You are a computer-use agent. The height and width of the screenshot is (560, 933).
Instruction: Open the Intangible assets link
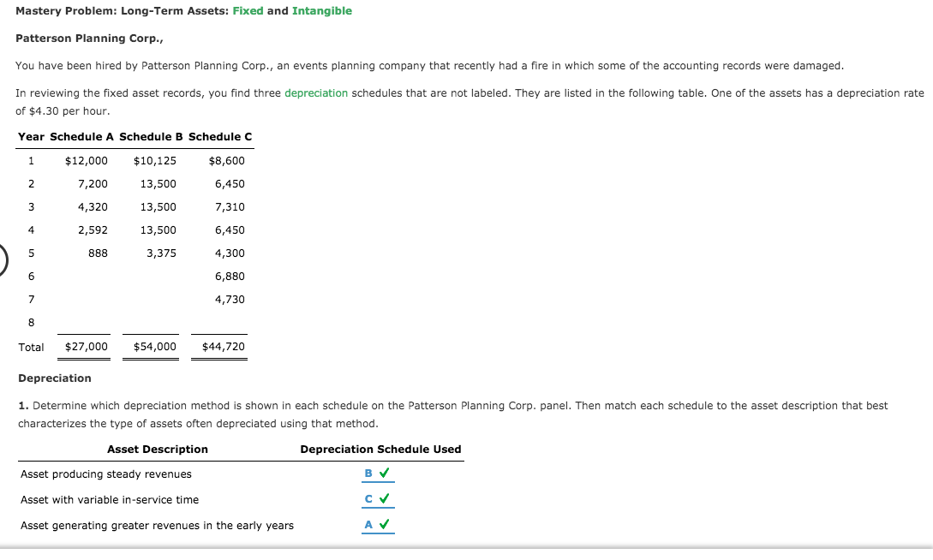click(322, 10)
